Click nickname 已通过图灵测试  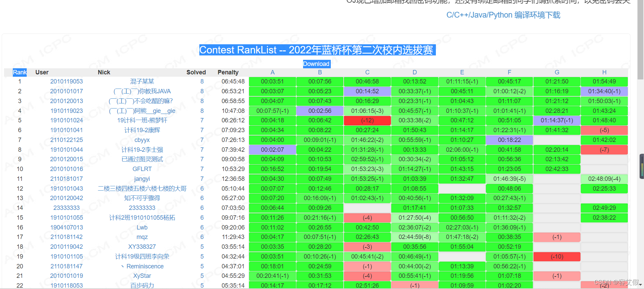[x=142, y=159]
